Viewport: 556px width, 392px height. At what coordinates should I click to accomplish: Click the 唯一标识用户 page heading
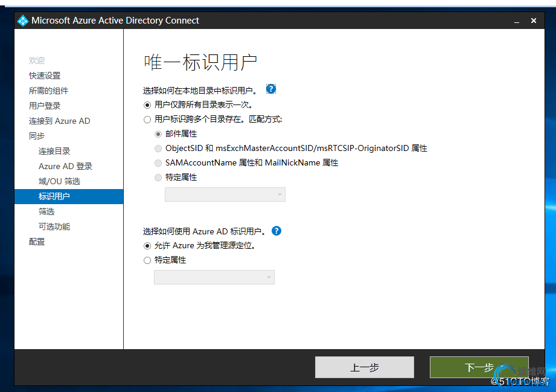(200, 62)
